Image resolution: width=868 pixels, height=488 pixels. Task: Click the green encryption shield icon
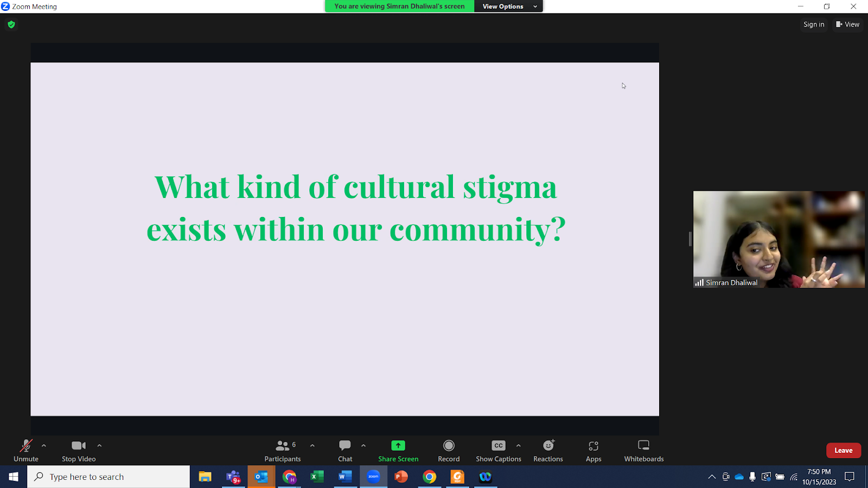[11, 24]
